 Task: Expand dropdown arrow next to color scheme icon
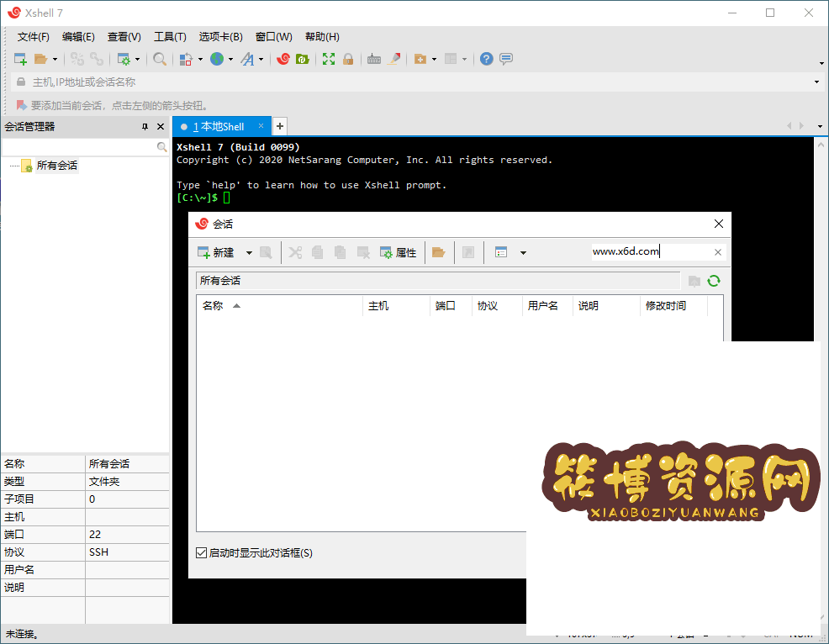coord(200,59)
